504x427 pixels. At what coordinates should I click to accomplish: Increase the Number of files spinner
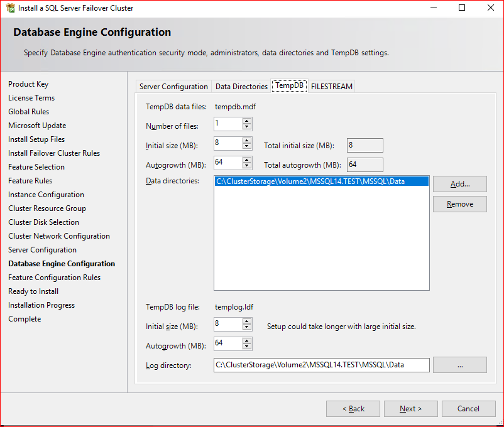pos(247,121)
